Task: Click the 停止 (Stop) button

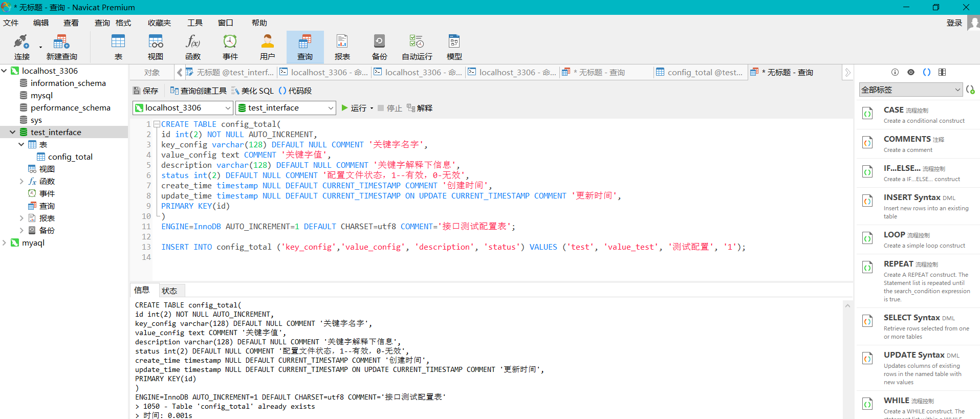Action: (389, 108)
